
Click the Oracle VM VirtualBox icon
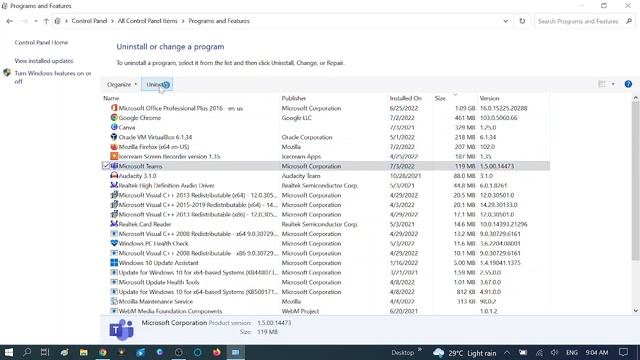[114, 137]
